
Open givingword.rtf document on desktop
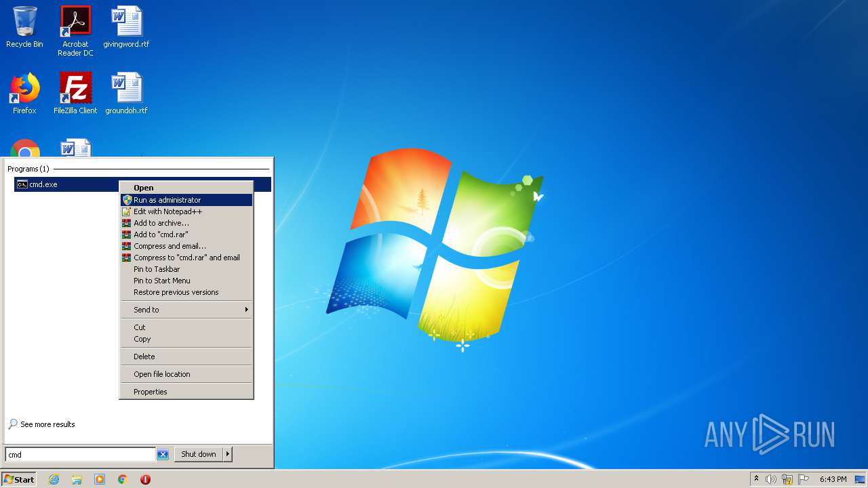126,27
